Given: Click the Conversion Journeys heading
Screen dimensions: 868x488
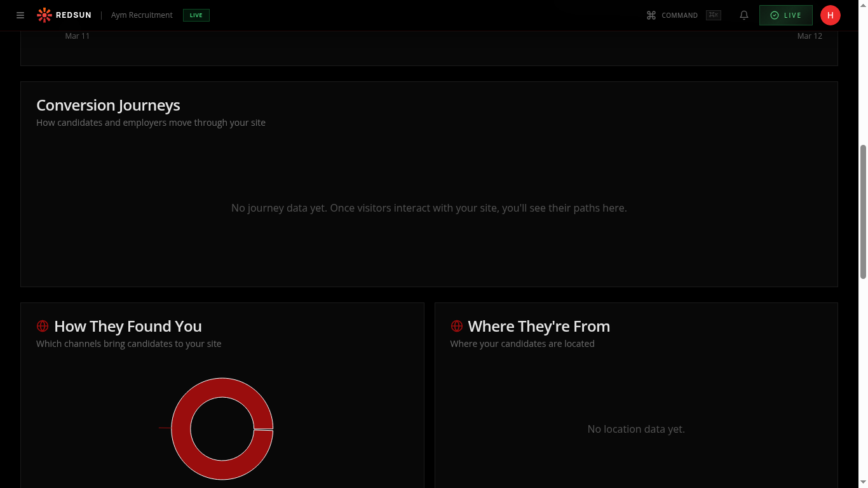Looking at the screenshot, I should click(108, 105).
